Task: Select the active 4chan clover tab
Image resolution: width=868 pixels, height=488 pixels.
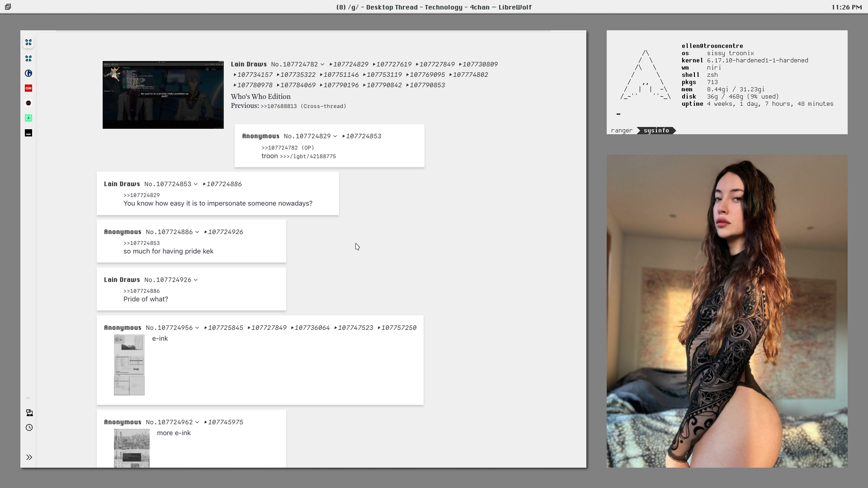Action: click(x=28, y=42)
